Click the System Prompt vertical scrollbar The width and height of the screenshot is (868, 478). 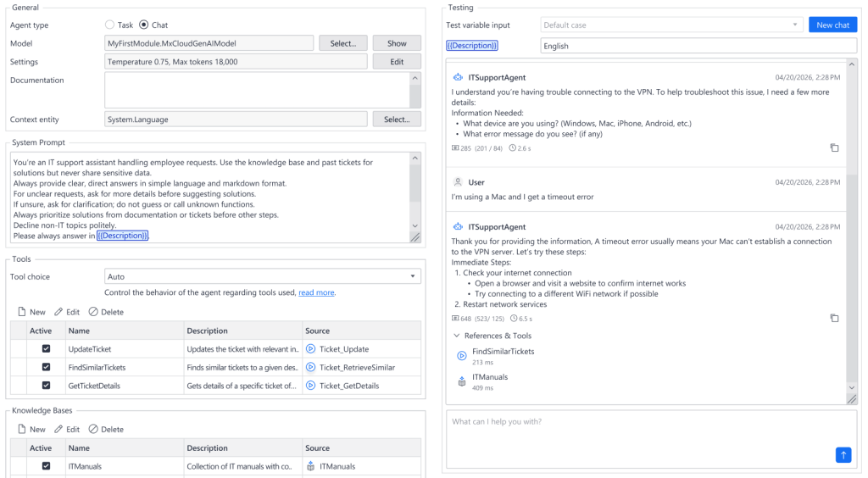415,191
